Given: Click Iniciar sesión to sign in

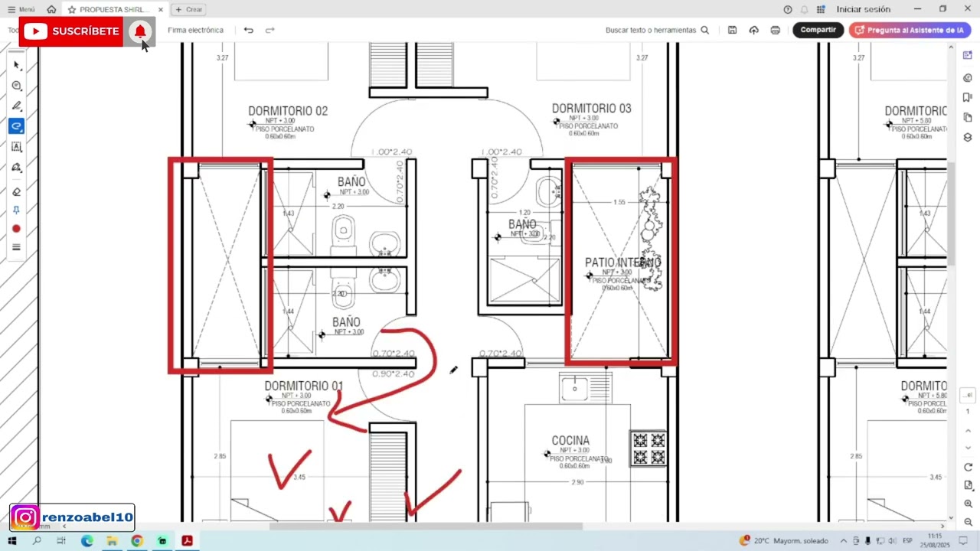Looking at the screenshot, I should tap(863, 9).
